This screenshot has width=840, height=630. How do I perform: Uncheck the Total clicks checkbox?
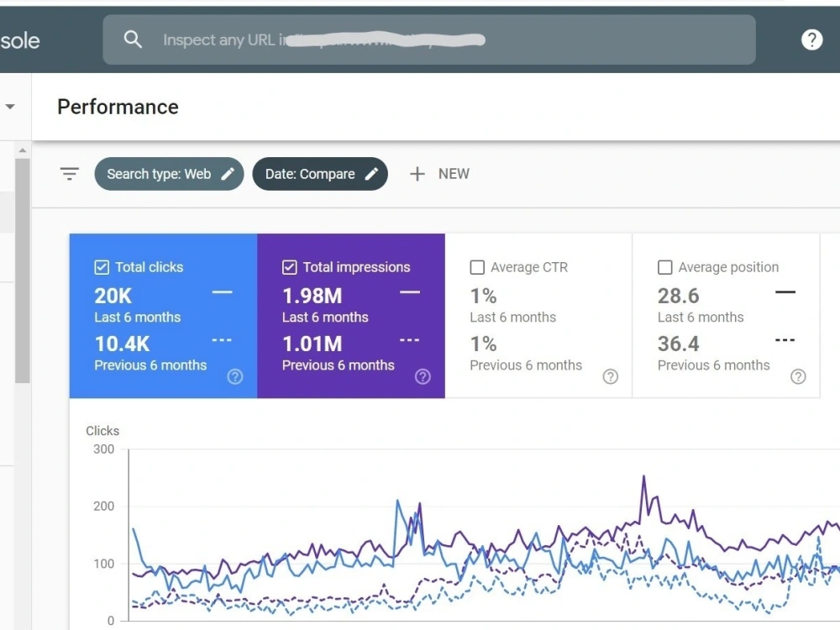pyautogui.click(x=102, y=267)
